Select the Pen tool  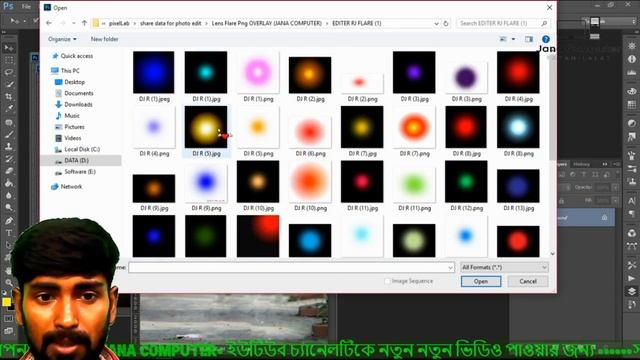(9, 221)
